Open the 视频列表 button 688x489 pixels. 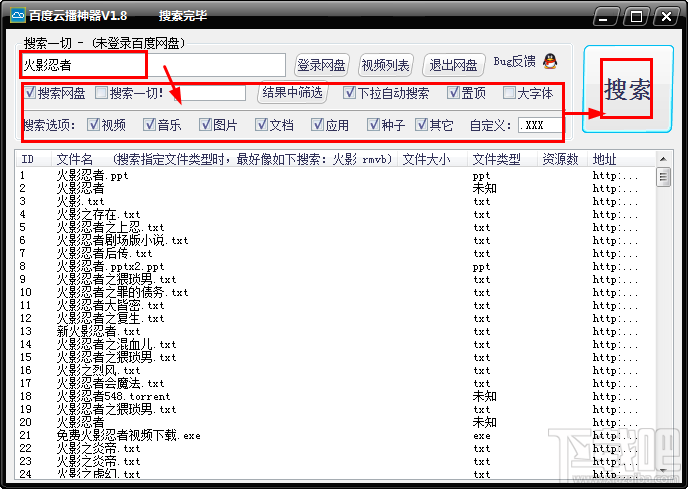[385, 65]
